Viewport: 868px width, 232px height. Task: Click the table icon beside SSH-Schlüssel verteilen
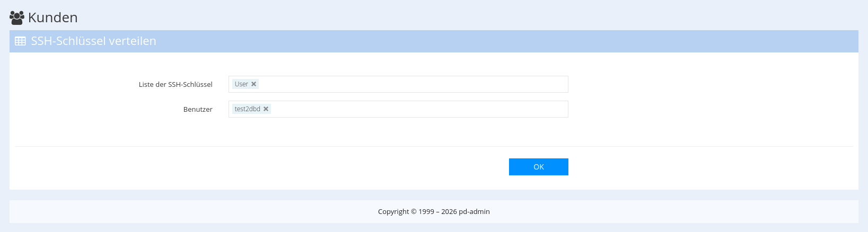tap(20, 41)
